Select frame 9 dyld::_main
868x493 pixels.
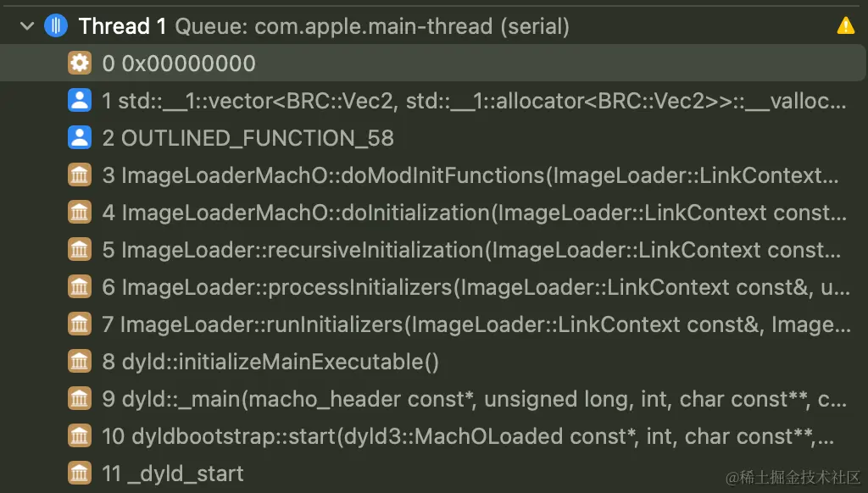pyautogui.click(x=433, y=399)
